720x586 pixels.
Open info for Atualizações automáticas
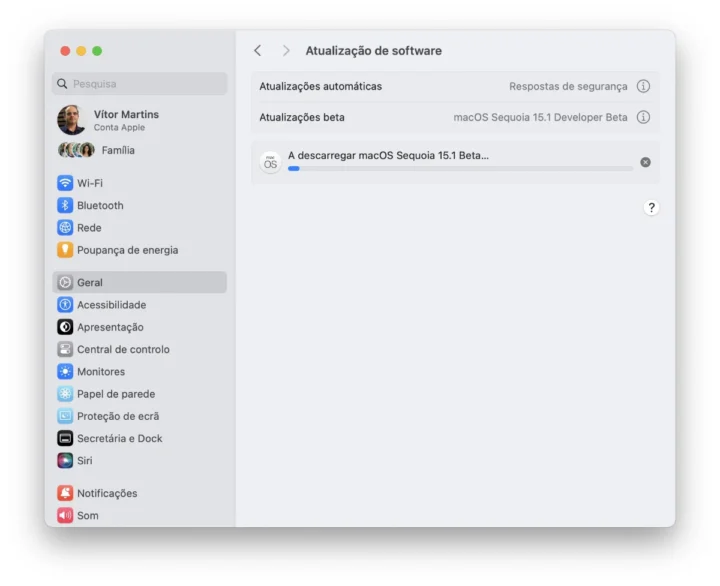[643, 86]
